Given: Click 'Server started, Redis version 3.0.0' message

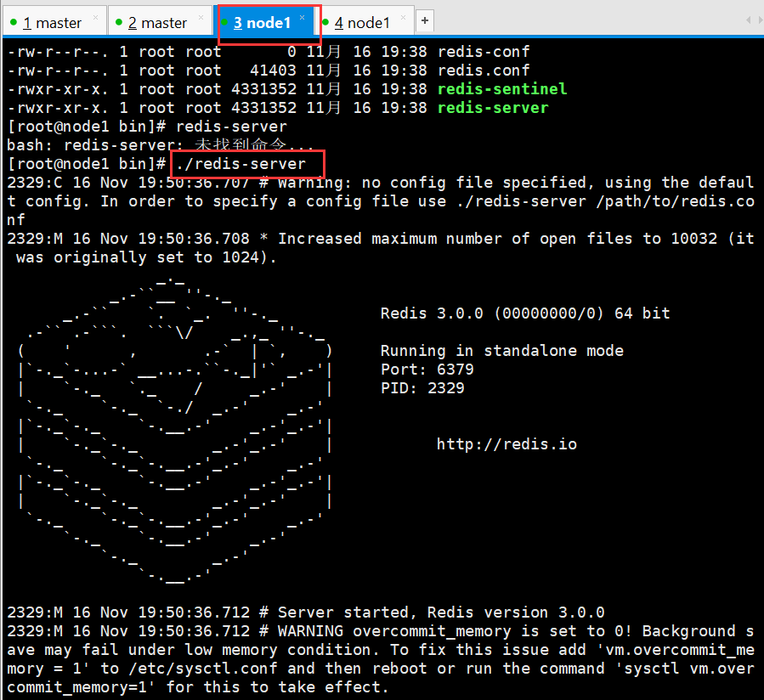Looking at the screenshot, I should click(x=441, y=612).
